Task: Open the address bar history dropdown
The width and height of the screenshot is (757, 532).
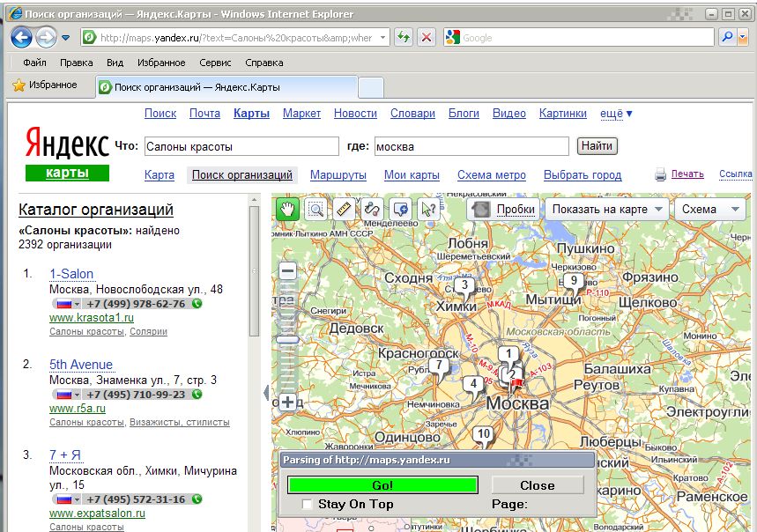Action: (382, 38)
